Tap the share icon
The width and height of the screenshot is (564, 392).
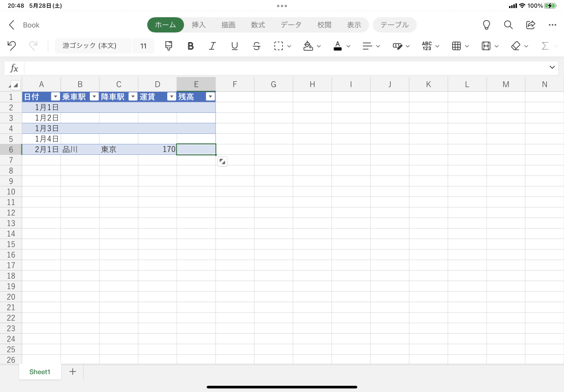coord(531,25)
